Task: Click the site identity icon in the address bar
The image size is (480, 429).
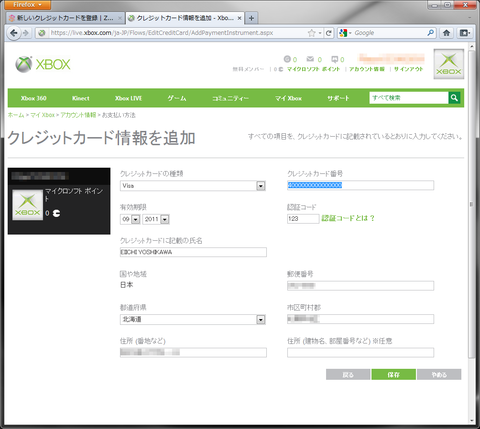Action: pyautogui.click(x=42, y=33)
